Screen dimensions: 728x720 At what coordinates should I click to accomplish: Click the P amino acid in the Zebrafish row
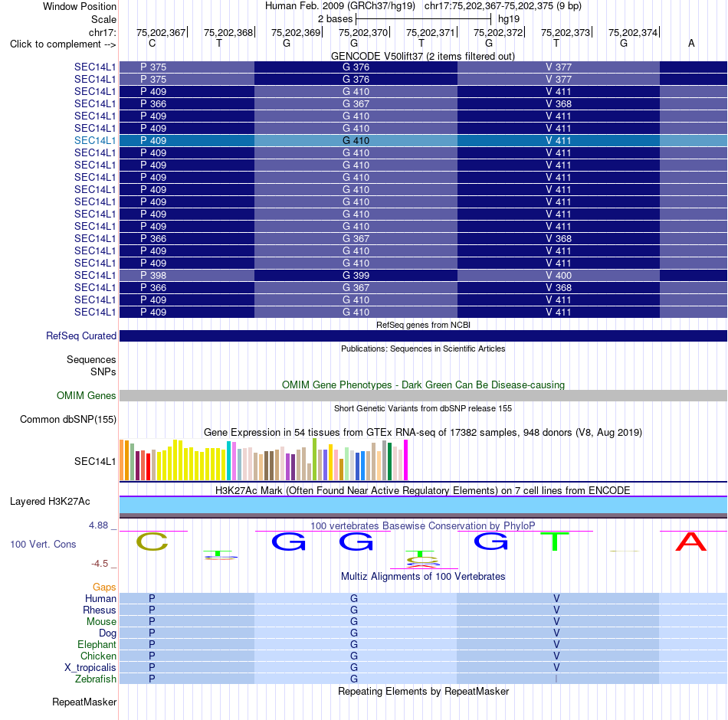(x=152, y=679)
